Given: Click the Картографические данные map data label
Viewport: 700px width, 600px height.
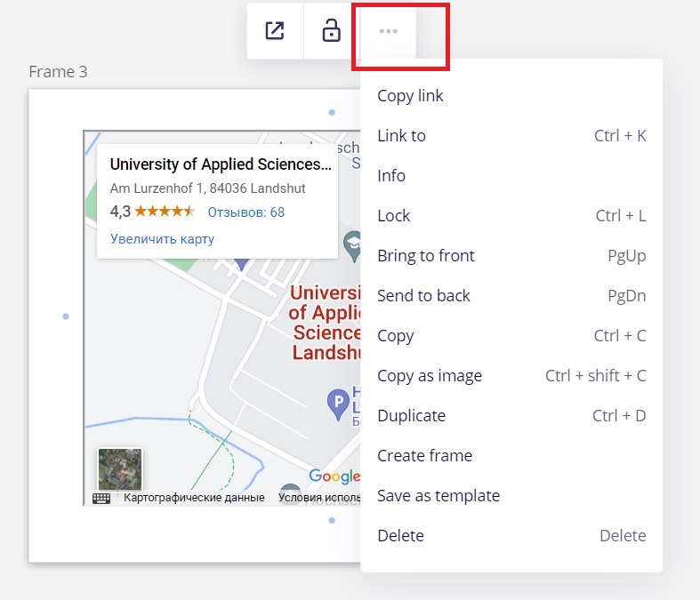Looking at the screenshot, I should tap(194, 498).
